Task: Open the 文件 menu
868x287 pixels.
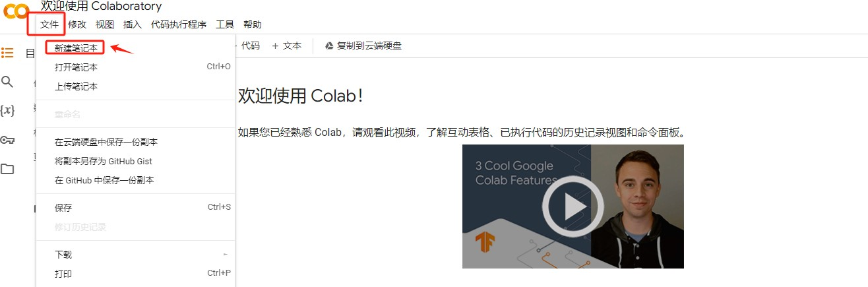Action: click(49, 24)
